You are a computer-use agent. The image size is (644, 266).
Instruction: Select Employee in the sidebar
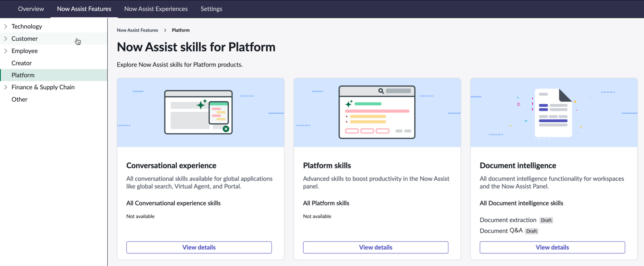pos(25,51)
